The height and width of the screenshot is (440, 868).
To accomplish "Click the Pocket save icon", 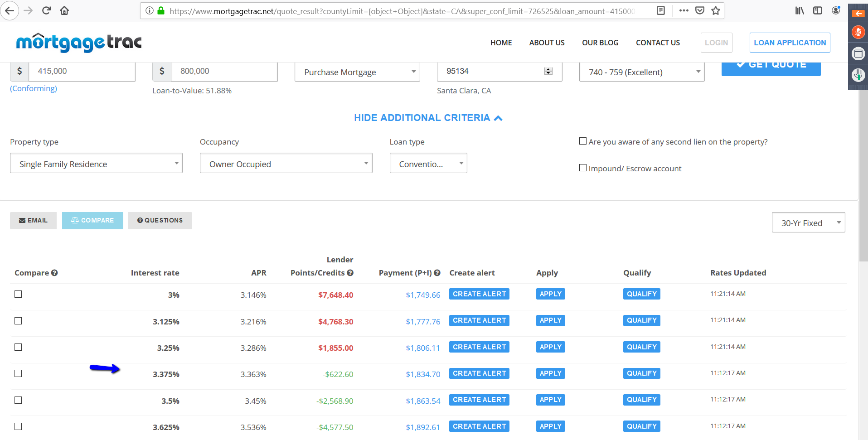I will (x=700, y=10).
